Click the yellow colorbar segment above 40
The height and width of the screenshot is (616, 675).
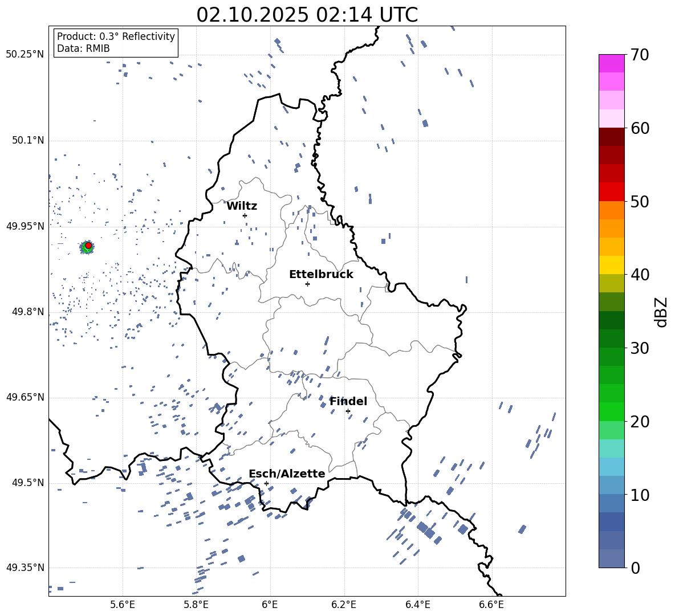click(x=612, y=265)
